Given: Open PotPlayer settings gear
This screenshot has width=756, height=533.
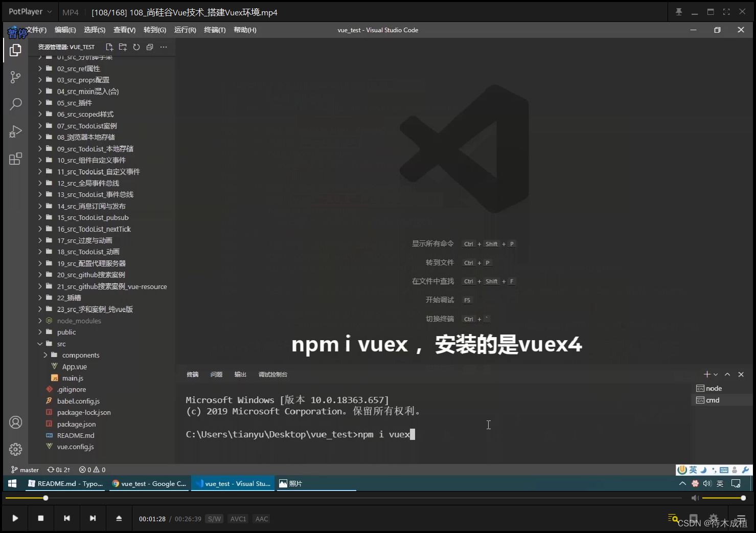Looking at the screenshot, I should (x=714, y=518).
